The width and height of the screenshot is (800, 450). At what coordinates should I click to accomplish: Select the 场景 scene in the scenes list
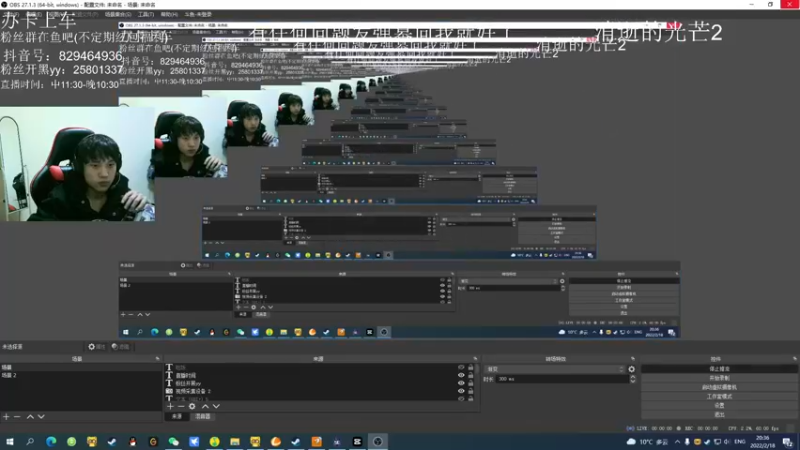(81, 367)
